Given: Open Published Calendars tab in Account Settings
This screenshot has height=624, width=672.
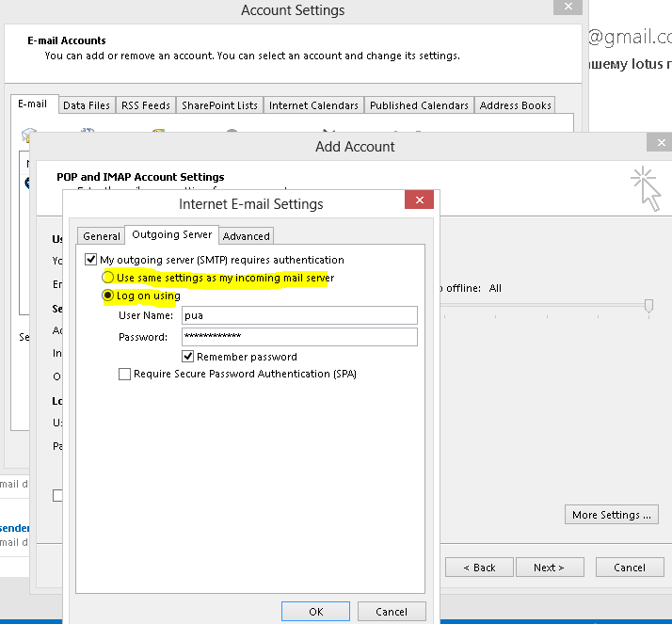Looking at the screenshot, I should pyautogui.click(x=419, y=105).
